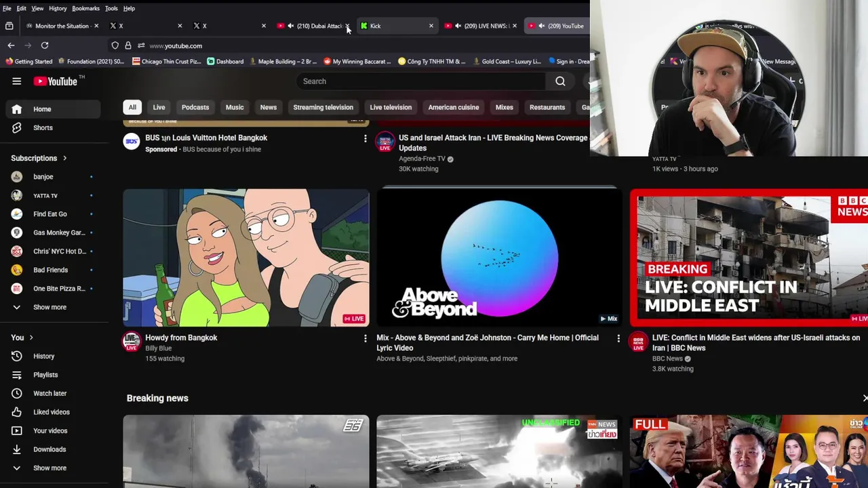
Task: Open the YouTube guide hamburger menu
Action: (x=16, y=81)
